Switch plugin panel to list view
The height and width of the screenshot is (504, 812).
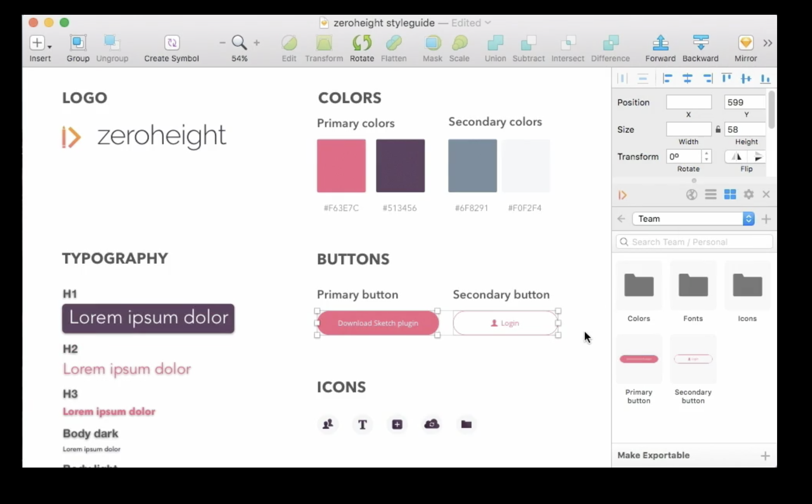(710, 194)
